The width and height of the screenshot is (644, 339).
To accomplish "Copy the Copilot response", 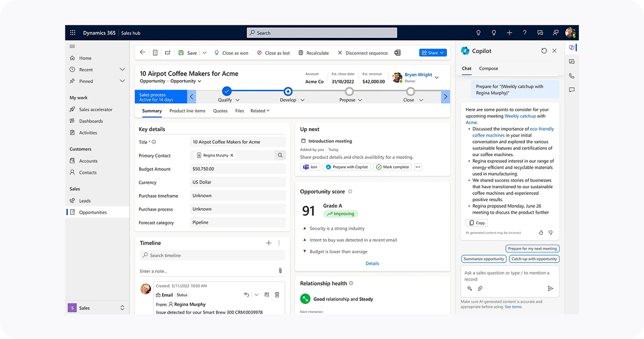I will point(477,223).
